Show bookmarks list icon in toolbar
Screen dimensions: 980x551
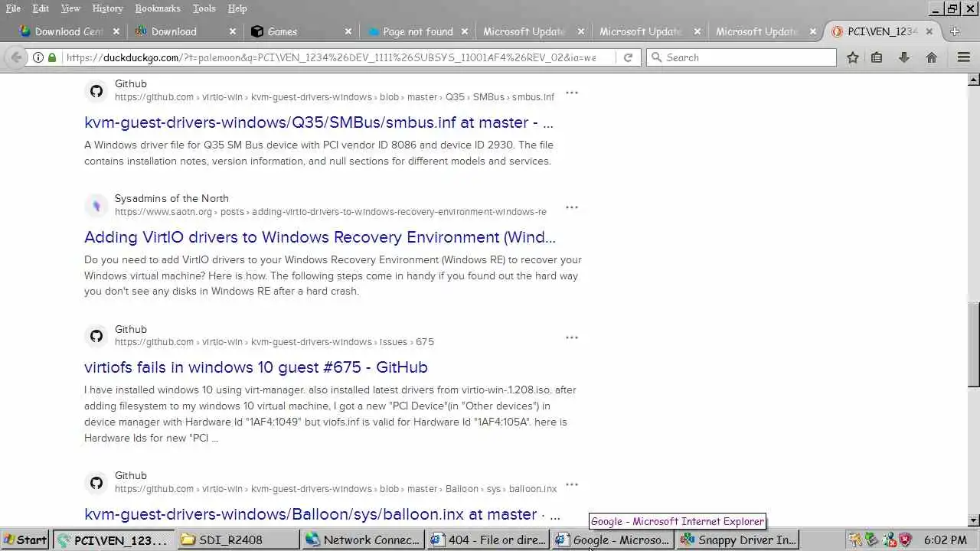877,57
